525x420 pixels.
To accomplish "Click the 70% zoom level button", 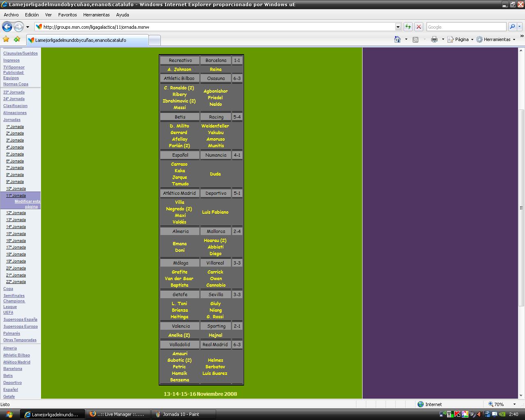I will (496, 404).
